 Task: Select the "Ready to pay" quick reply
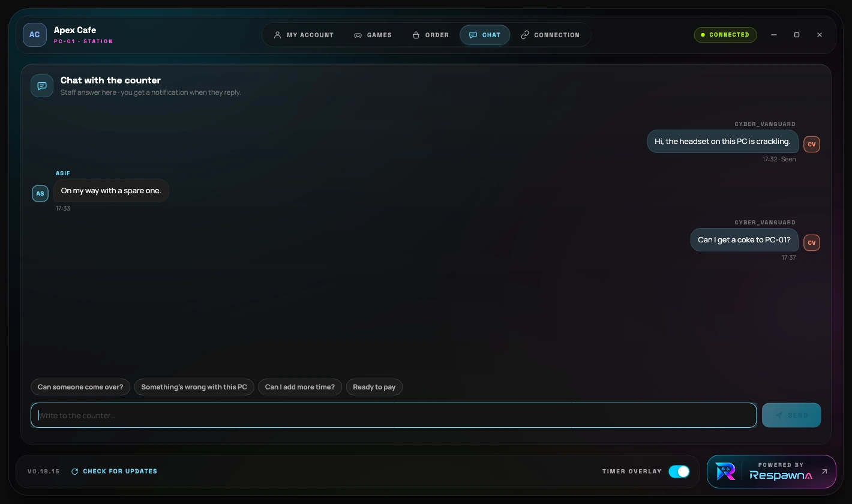click(x=374, y=387)
